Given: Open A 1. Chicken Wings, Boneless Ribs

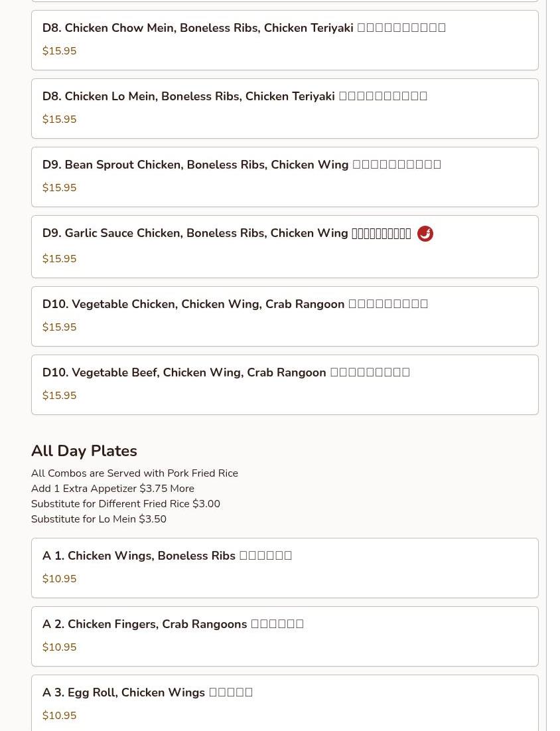Looking at the screenshot, I should (x=285, y=568).
